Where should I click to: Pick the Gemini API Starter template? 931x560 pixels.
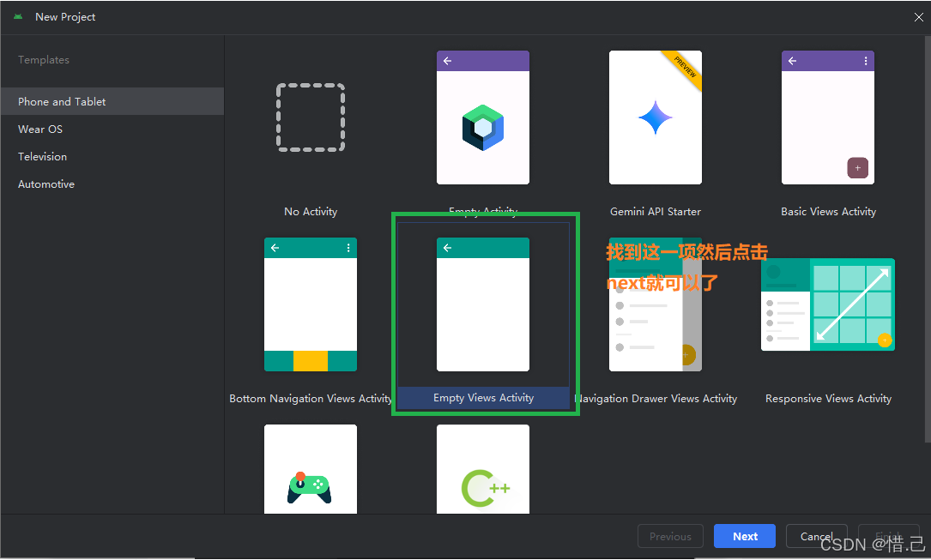(x=656, y=117)
